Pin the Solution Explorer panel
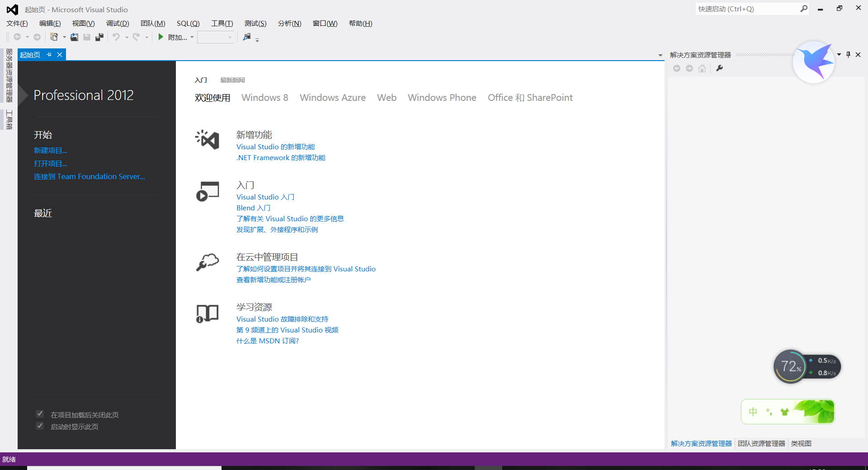Viewport: 868px width, 470px height. [x=848, y=54]
